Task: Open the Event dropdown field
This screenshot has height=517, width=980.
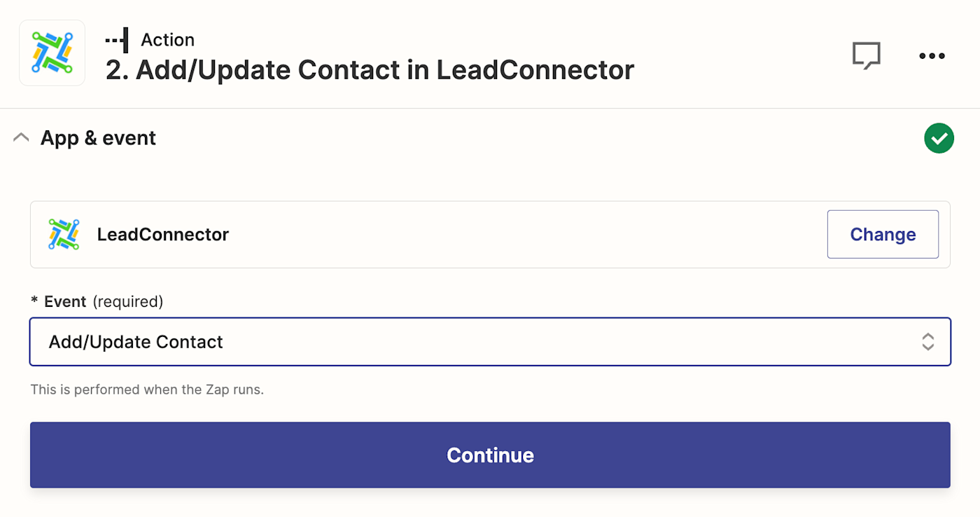Action: 476,342
